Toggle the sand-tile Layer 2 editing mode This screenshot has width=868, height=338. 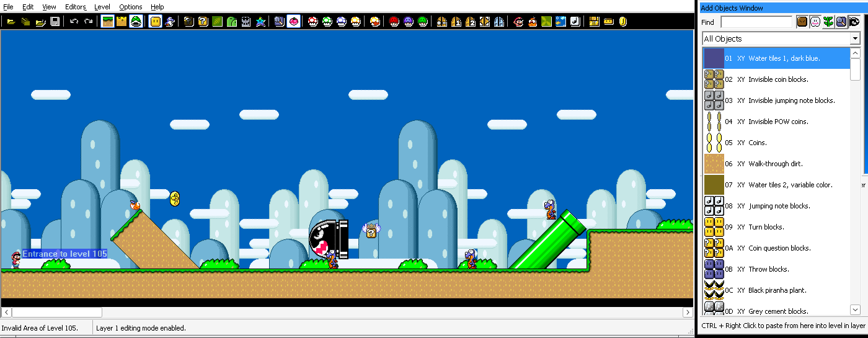[122, 22]
